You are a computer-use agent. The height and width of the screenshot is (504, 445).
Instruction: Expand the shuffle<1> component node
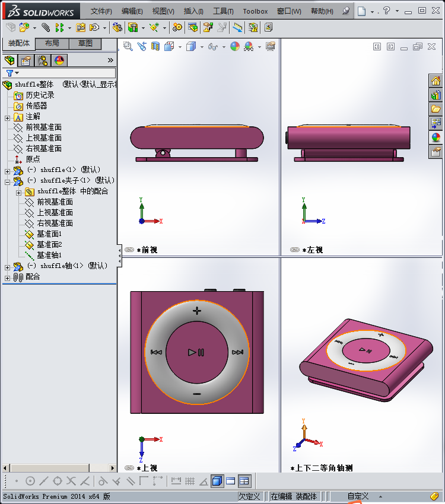tap(7, 171)
